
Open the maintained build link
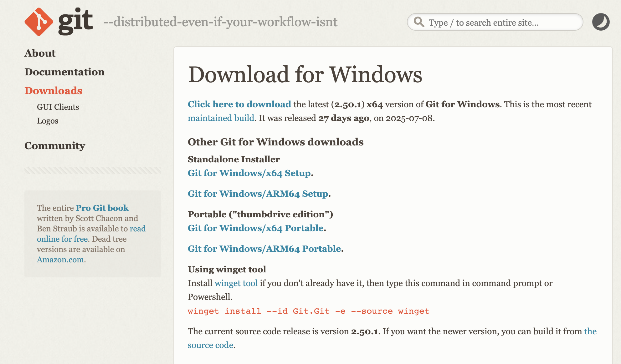(221, 118)
